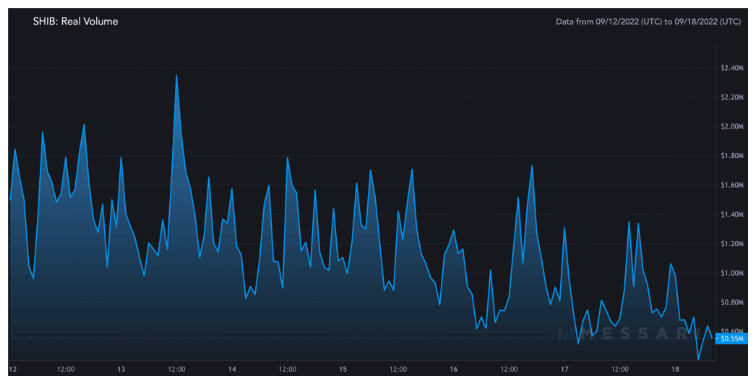Click the $1.00M y-axis label
The image size is (756, 381).
[731, 273]
